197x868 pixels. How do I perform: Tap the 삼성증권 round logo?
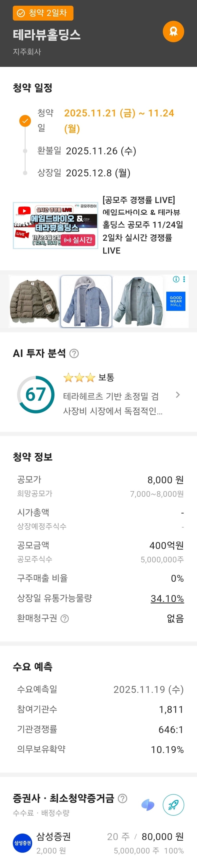[22, 843]
